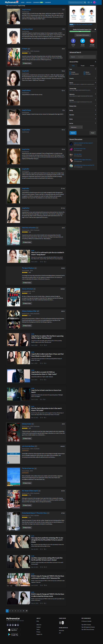
Task: Click the add icon beside Daily Dose of Sunshine
Action: click(x=37, y=228)
